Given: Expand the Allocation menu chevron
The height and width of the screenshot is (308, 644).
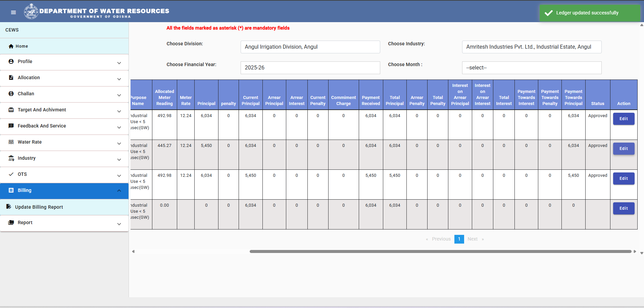Looking at the screenshot, I should [x=119, y=79].
